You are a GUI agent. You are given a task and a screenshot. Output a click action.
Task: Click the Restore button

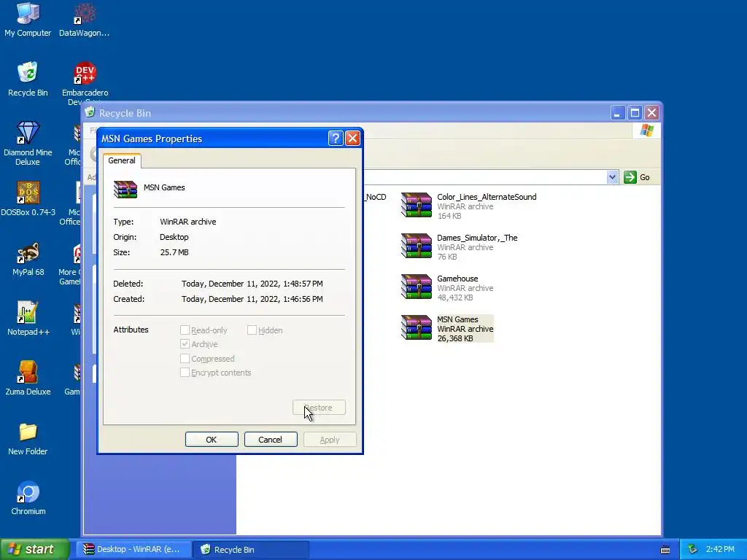(x=319, y=408)
